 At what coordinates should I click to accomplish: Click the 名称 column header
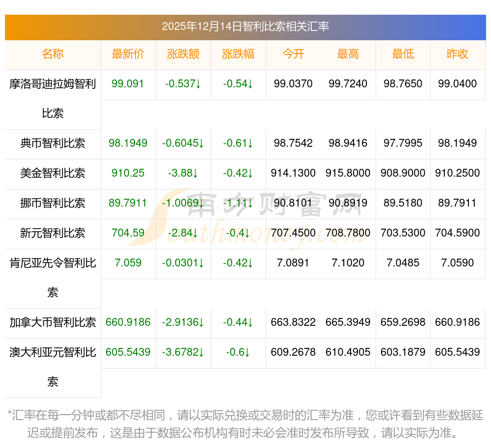[x=53, y=54]
